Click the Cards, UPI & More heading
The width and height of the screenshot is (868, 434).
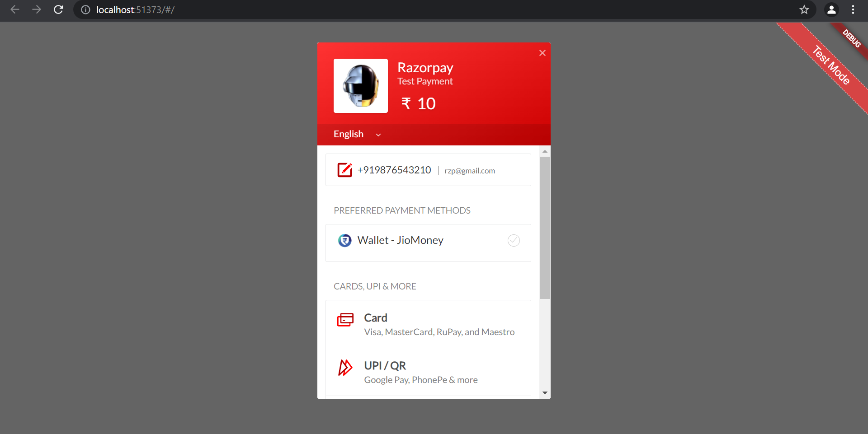(x=375, y=286)
